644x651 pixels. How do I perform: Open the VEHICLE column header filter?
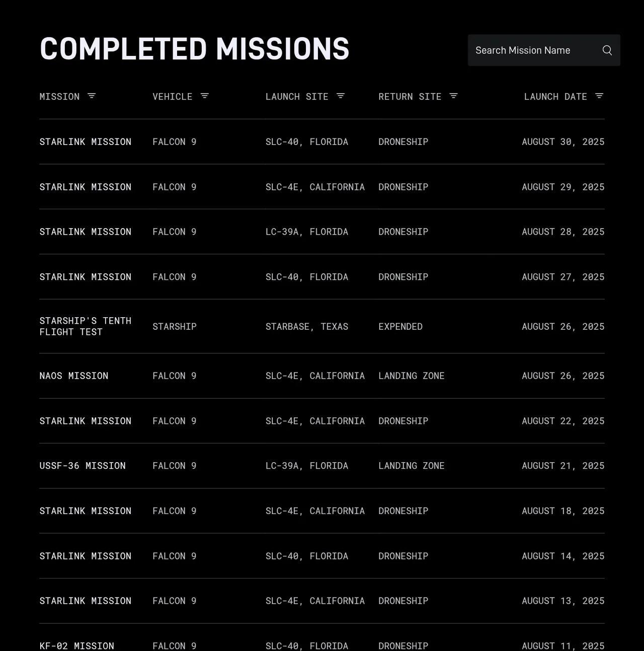click(172, 97)
